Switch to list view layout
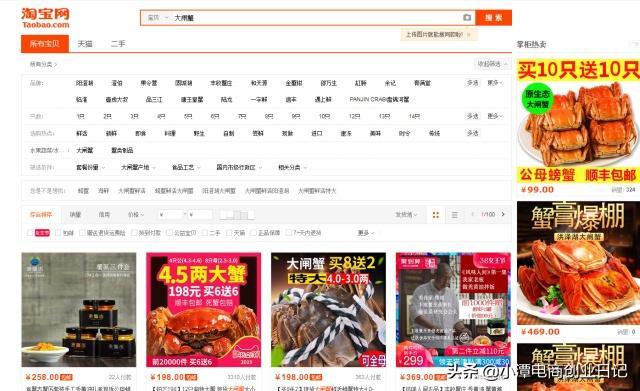Image resolution: width=640 pixels, height=391 pixels. tap(454, 215)
